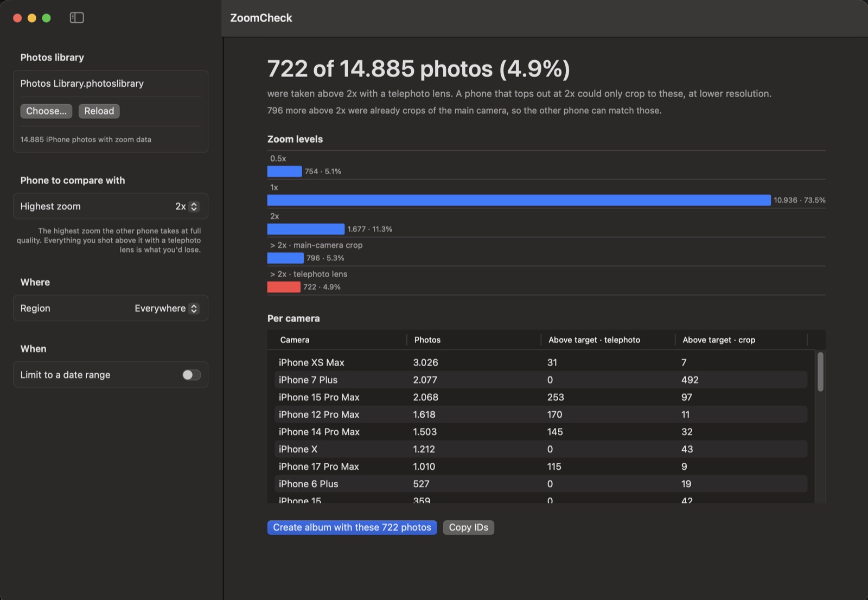Click the 2.068 photos count cell

coord(425,397)
